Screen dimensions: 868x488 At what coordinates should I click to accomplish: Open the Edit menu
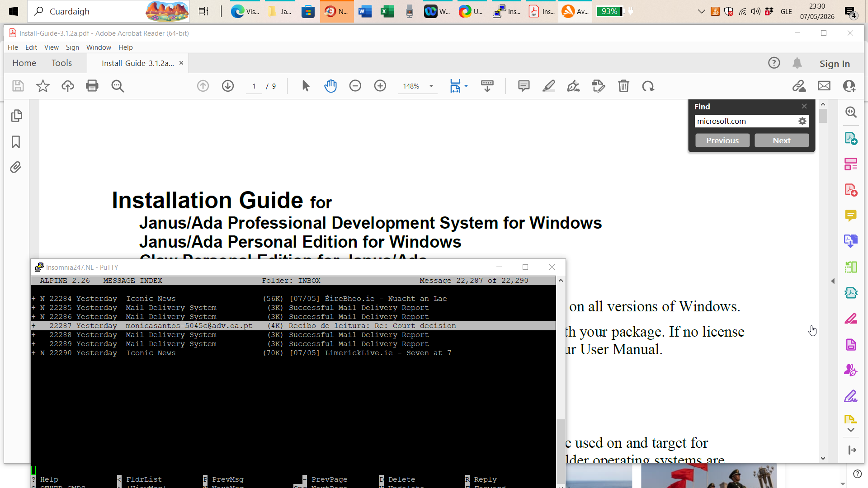coord(31,47)
